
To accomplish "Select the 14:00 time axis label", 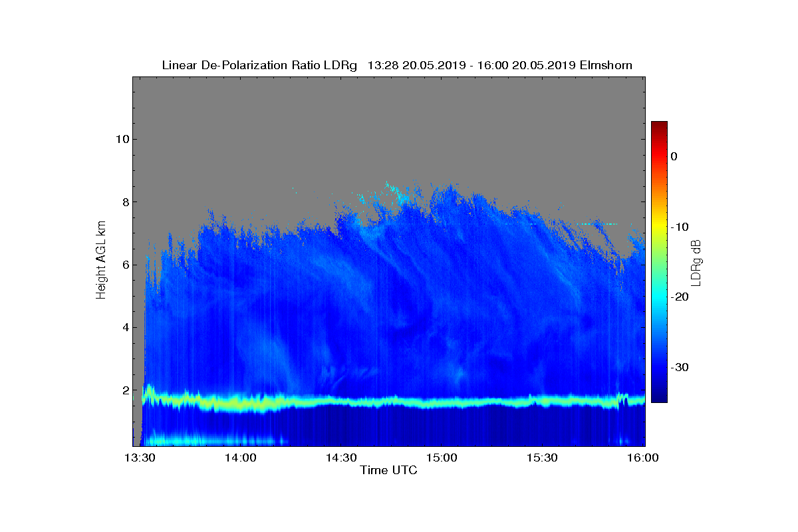I will coord(240,458).
